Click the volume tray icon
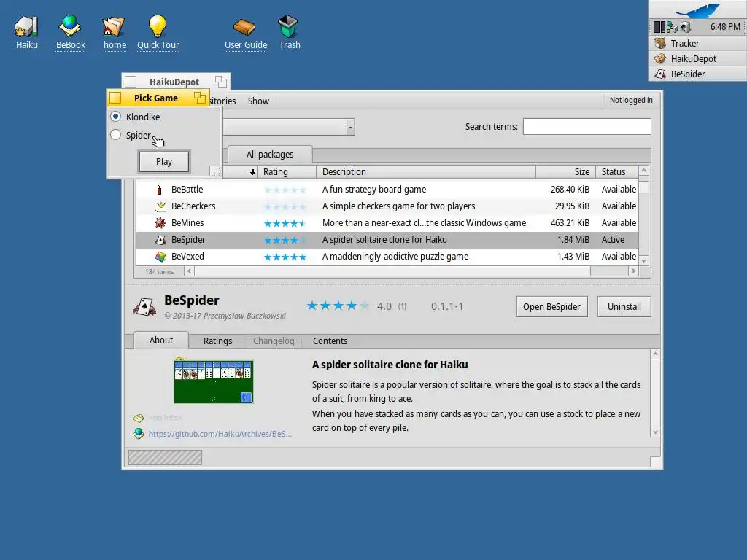Viewport: 747px width, 560px height. (x=685, y=27)
